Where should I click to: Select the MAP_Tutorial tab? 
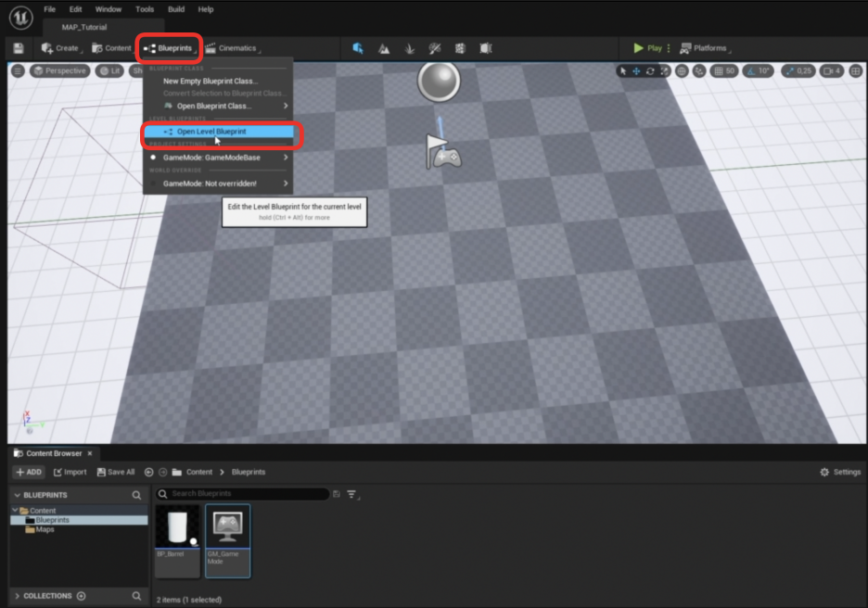coord(84,27)
